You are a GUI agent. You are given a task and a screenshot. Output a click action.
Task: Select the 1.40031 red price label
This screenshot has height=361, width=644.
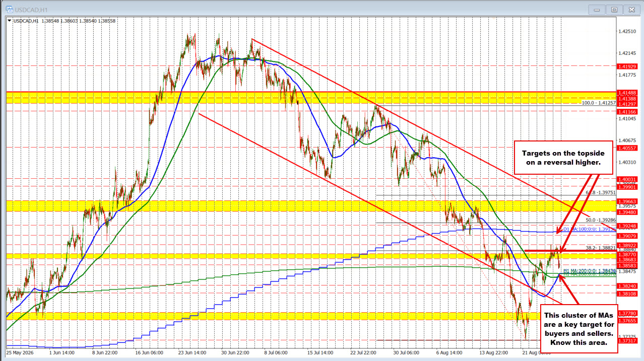tap(628, 179)
